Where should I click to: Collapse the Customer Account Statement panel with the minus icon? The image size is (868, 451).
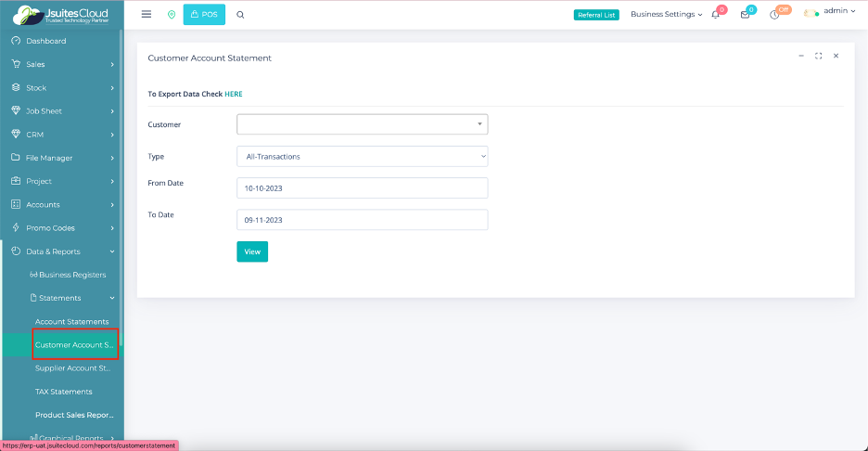[801, 57]
